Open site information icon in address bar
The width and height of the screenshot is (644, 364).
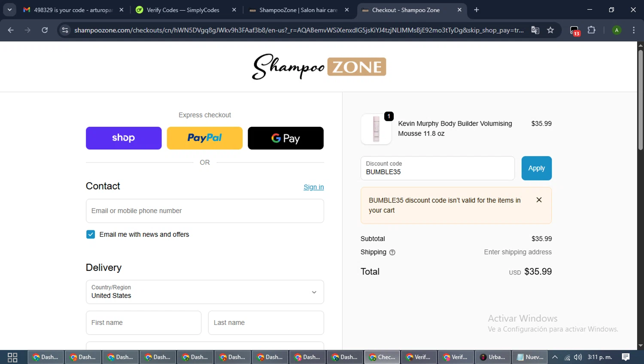65,30
